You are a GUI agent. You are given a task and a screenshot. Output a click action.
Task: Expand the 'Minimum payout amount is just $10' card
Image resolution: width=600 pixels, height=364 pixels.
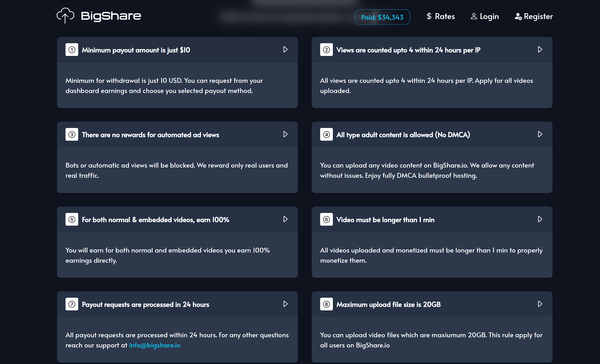(x=285, y=49)
